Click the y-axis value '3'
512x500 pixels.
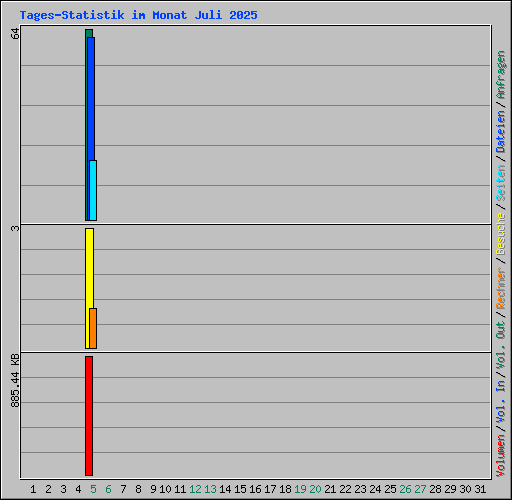point(15,228)
